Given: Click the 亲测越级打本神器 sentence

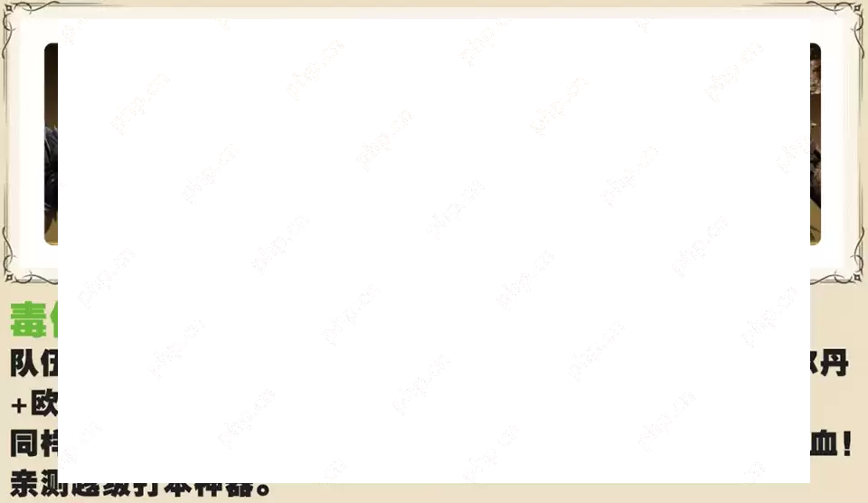Looking at the screenshot, I should 136,486.
